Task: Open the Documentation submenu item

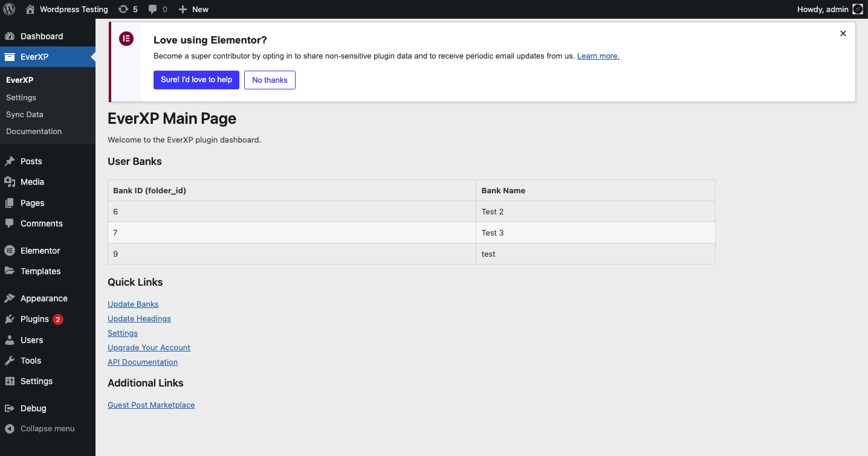Action: [x=34, y=131]
